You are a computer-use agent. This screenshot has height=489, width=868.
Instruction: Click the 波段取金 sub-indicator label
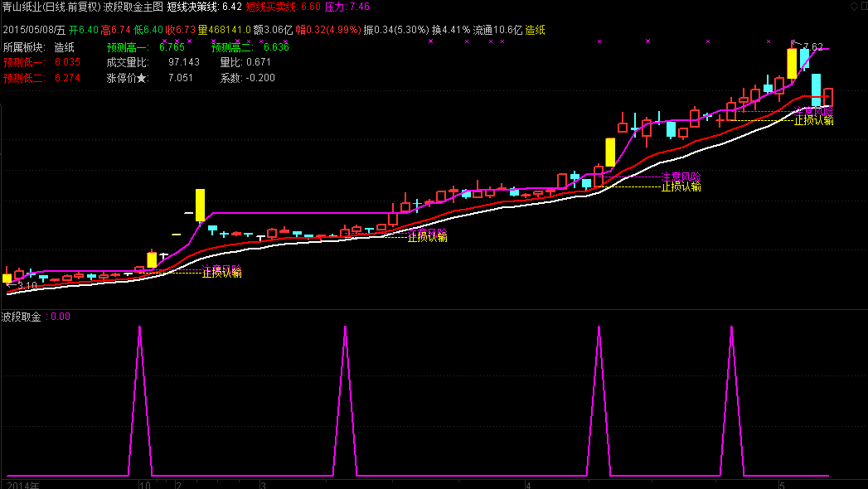pyautogui.click(x=22, y=316)
